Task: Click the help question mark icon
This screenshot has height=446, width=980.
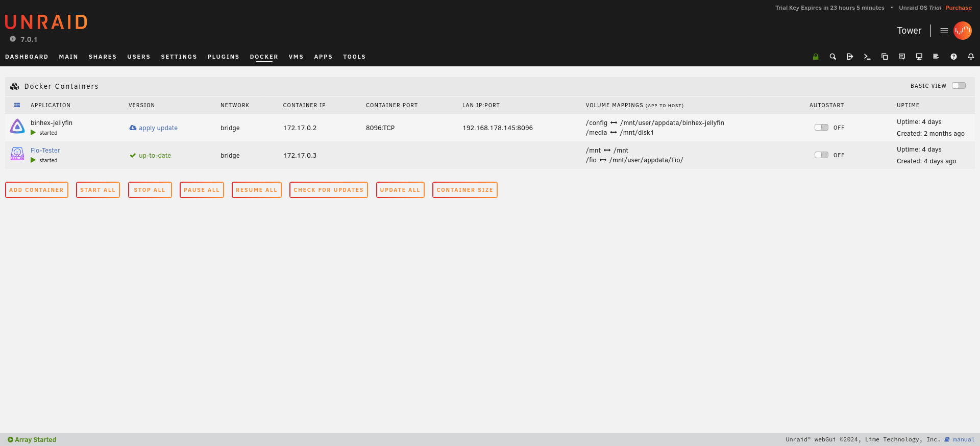Action: tap(953, 57)
